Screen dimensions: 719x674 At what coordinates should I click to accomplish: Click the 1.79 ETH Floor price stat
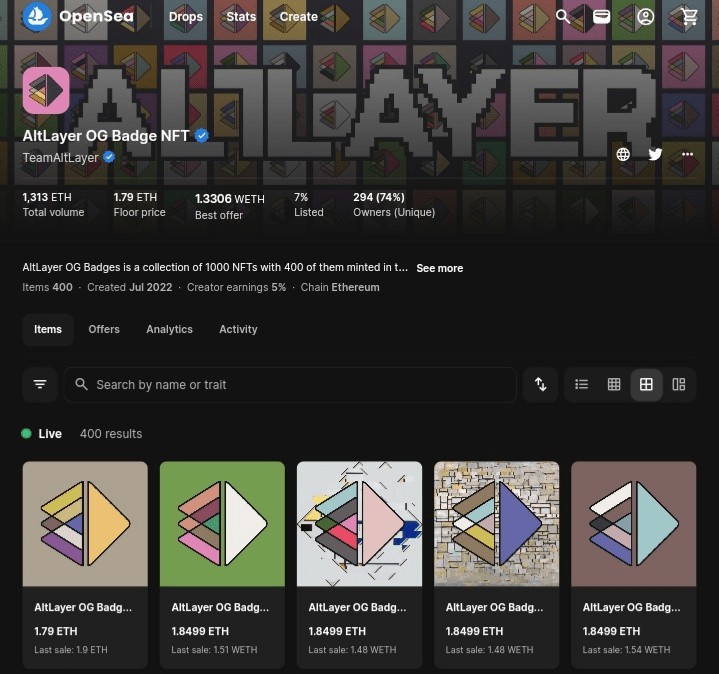(139, 204)
